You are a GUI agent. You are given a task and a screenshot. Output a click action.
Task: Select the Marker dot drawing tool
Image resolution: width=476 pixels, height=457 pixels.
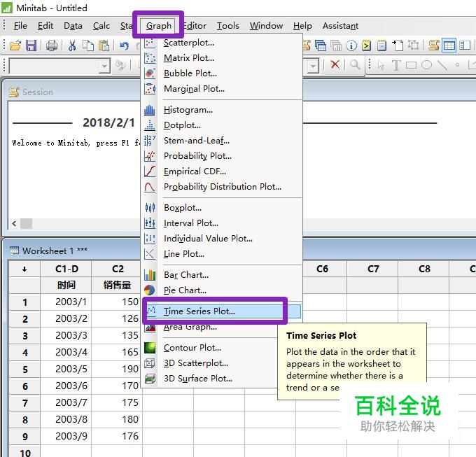point(457,64)
